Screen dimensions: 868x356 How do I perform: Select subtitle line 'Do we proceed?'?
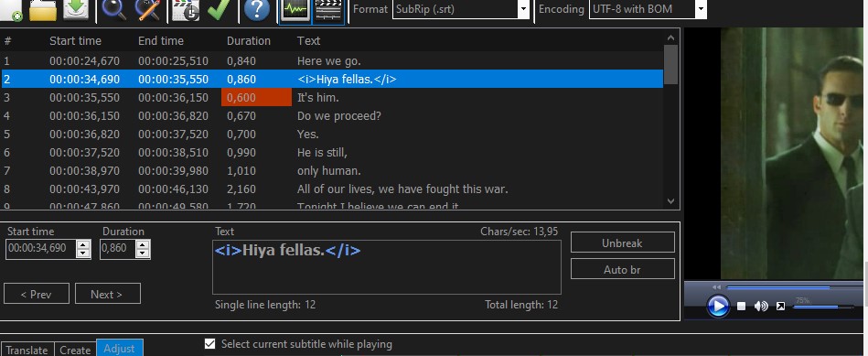[x=332, y=115]
